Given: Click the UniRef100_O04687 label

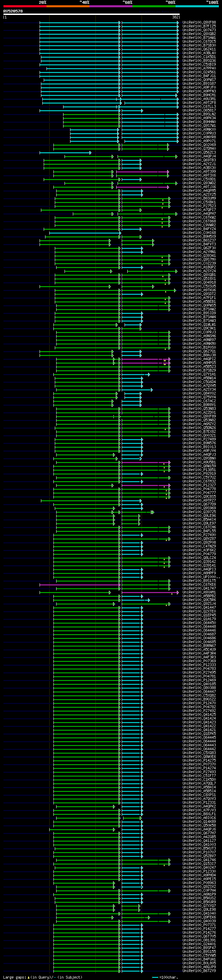Looking at the screenshot, I should pos(199,634).
